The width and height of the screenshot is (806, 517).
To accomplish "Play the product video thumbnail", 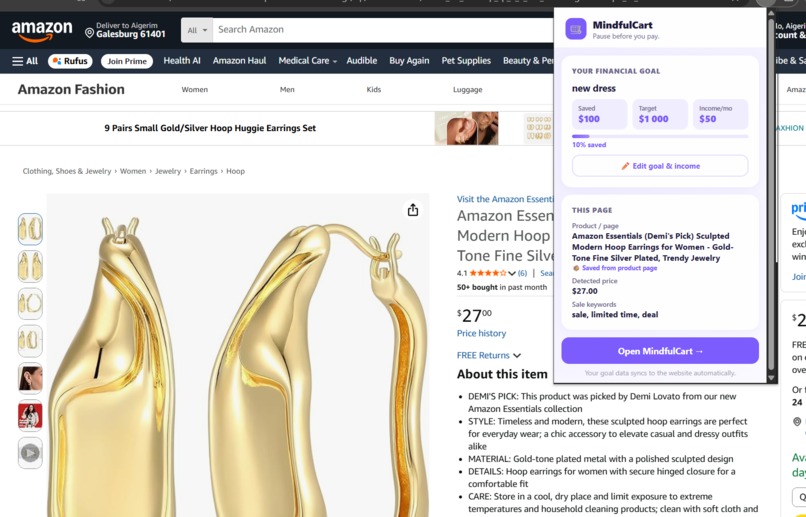I will pyautogui.click(x=30, y=453).
